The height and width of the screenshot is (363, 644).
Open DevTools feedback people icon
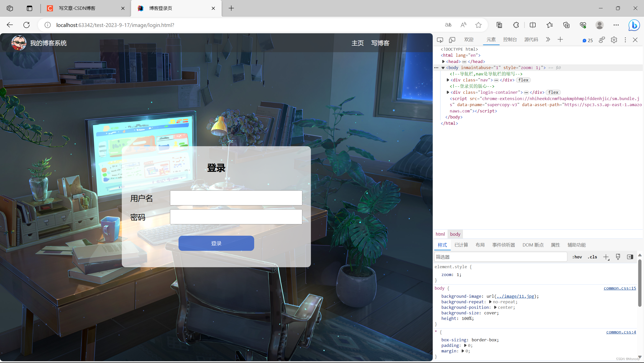pyautogui.click(x=602, y=40)
